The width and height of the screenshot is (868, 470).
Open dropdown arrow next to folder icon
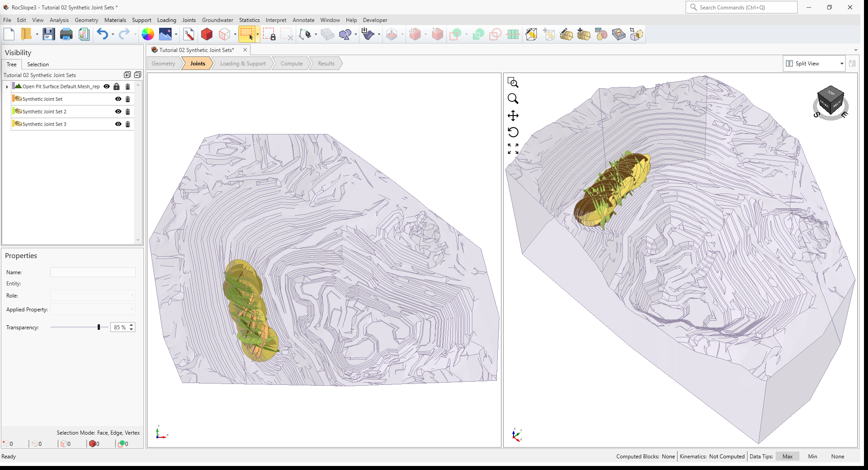click(x=37, y=34)
